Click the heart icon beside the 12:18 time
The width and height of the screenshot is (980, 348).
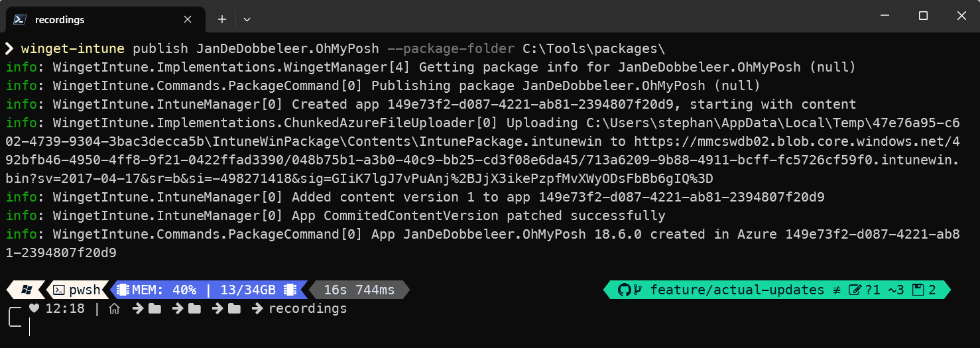[34, 308]
